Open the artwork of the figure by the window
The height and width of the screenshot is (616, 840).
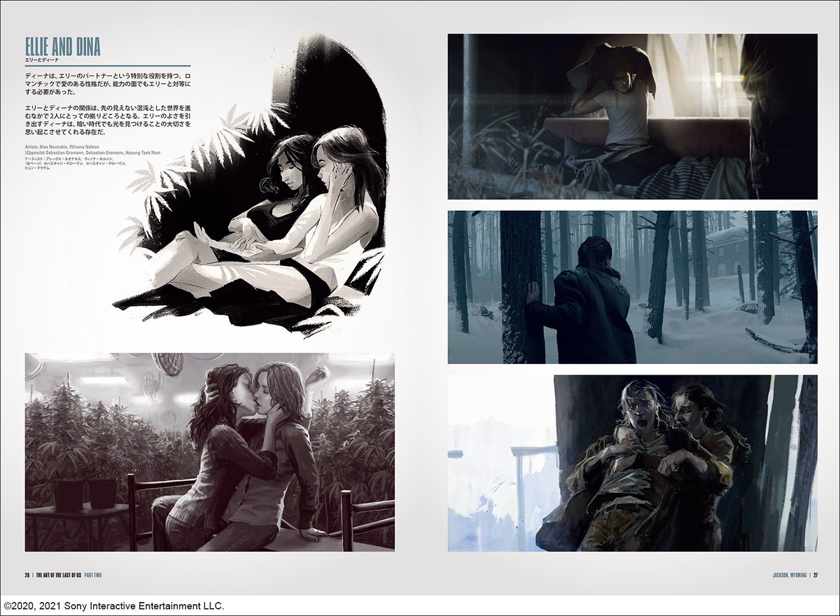coord(633,116)
